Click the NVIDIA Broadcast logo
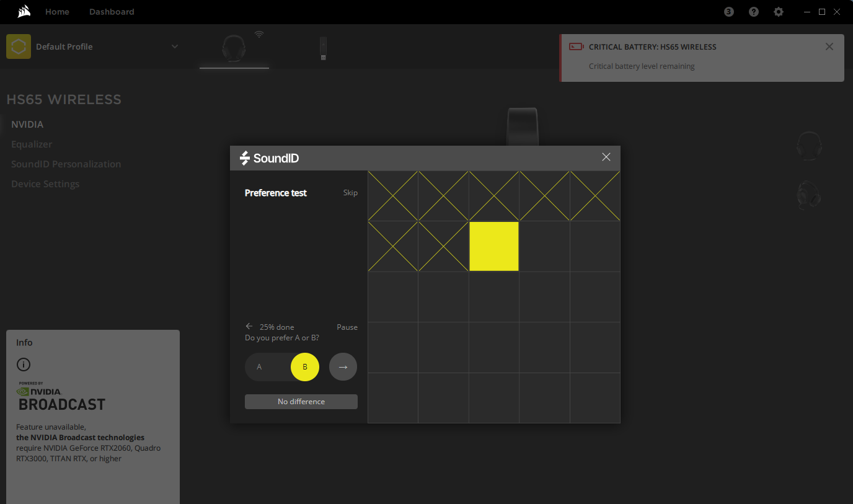Viewport: 853px width, 504px height. tap(61, 397)
